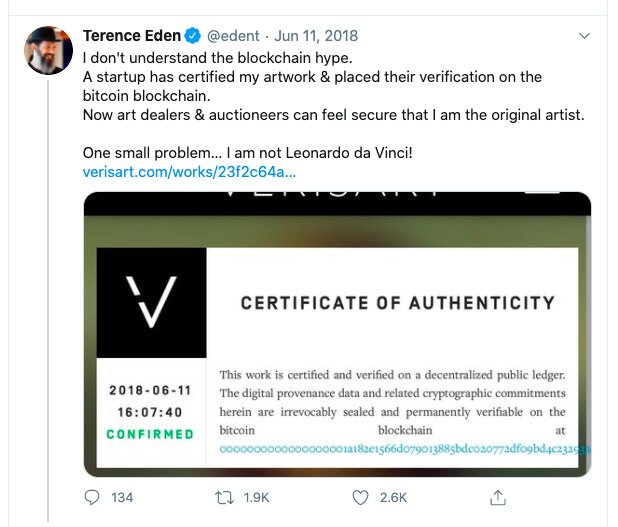This screenshot has height=527, width=618.
Task: Expand the tweet options chevron
Action: [584, 36]
